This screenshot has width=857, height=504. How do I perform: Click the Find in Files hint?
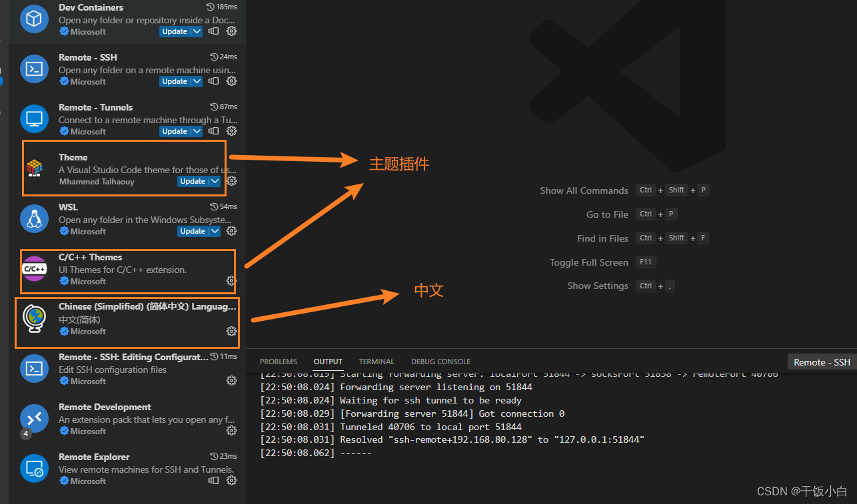click(602, 238)
